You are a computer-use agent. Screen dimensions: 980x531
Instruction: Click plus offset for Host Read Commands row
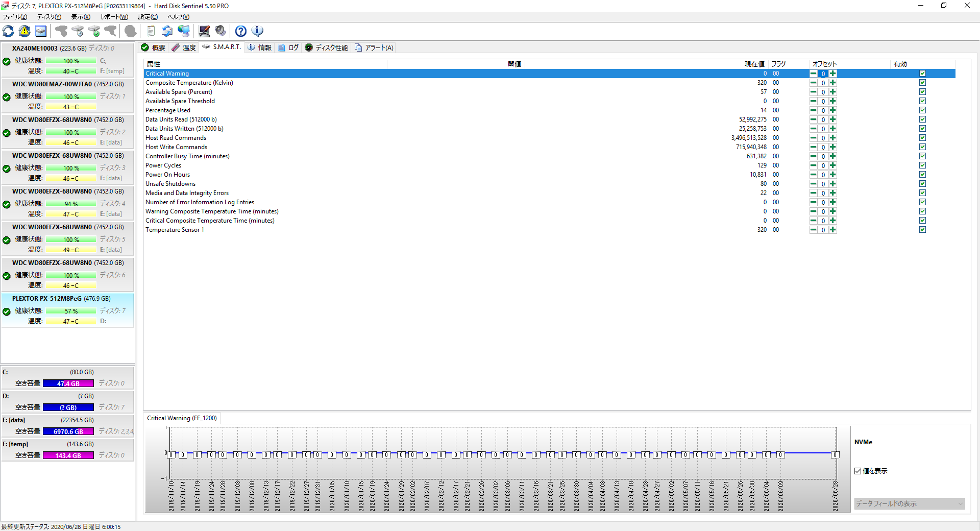(833, 138)
